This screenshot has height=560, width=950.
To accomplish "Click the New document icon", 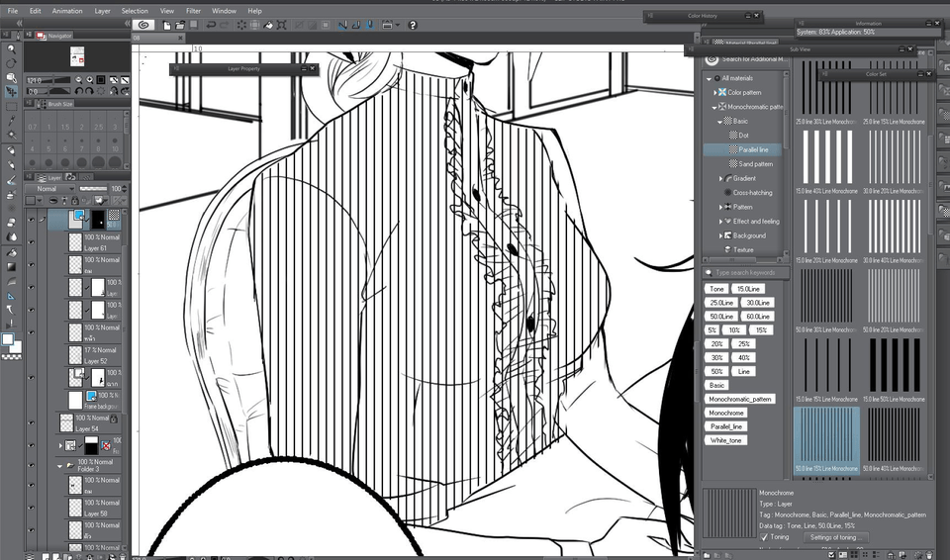I will (165, 25).
